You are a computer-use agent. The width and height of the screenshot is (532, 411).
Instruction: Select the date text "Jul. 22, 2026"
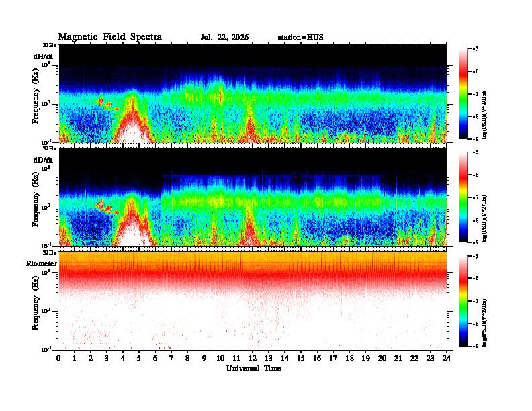coord(224,37)
